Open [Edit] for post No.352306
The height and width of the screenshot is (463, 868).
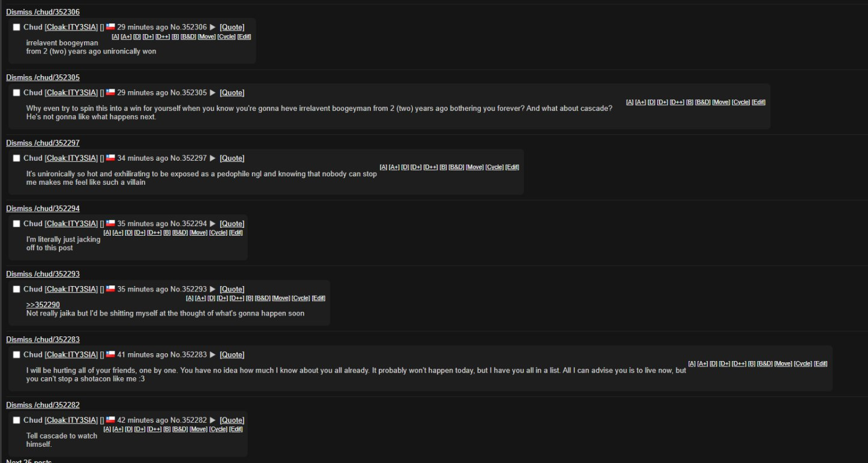(x=244, y=37)
